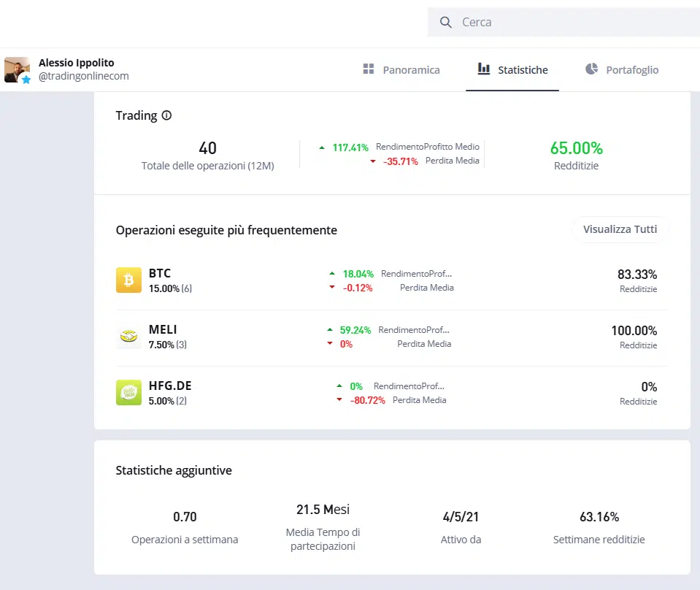
Task: Click the BTC ticker label
Action: (159, 273)
